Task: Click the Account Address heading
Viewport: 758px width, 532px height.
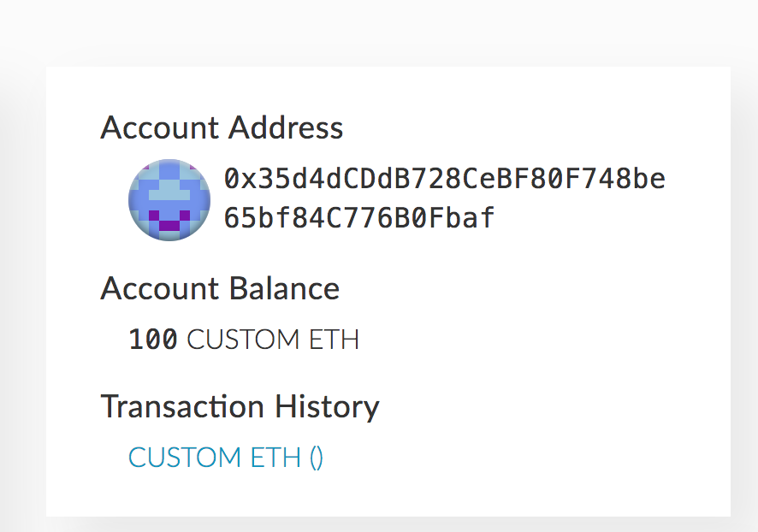Action: coord(222,127)
